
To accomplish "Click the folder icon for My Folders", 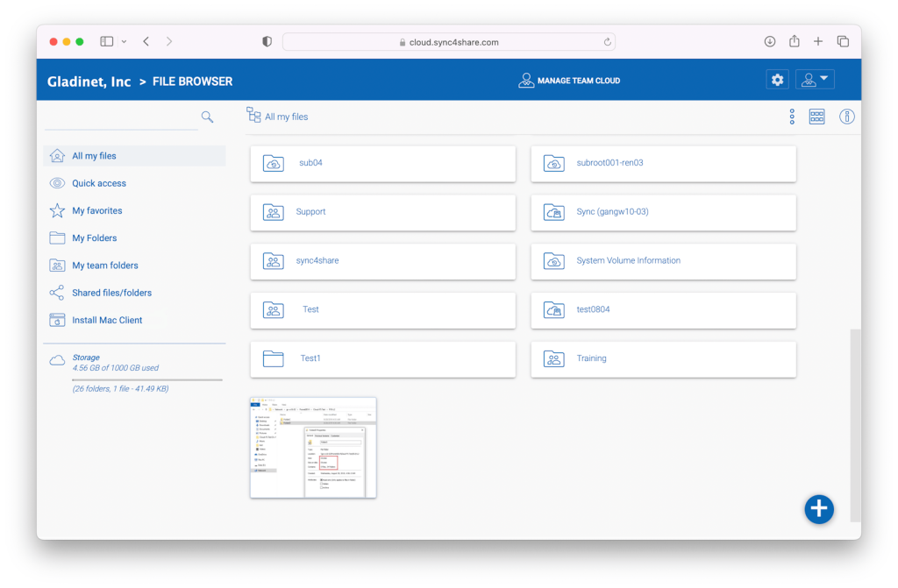I will (x=57, y=238).
